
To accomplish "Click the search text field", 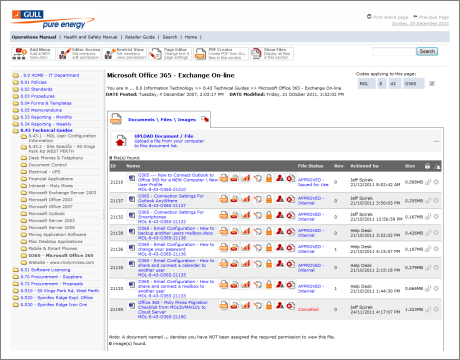I will 394,51.
